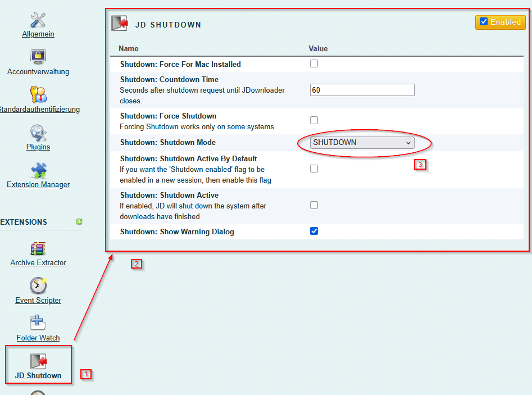Click the Archive Extractor icon
The height and width of the screenshot is (395, 532).
point(38,248)
